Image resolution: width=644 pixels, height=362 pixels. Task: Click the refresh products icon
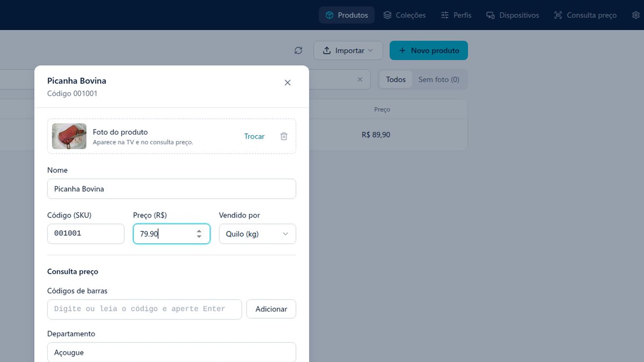[298, 50]
